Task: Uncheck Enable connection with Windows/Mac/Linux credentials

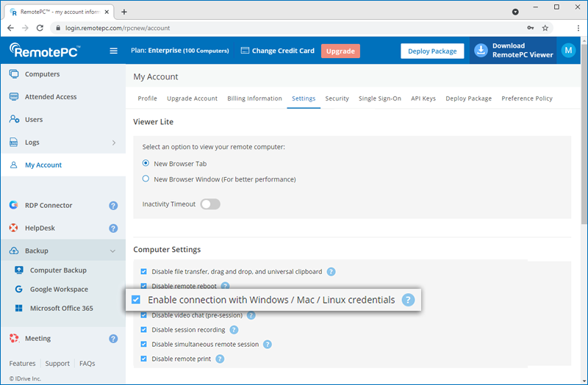Action: [x=136, y=300]
